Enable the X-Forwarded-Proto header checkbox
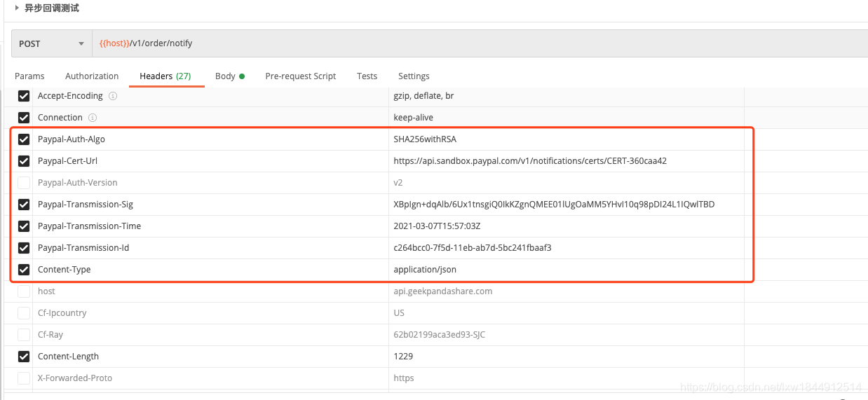 pos(24,378)
